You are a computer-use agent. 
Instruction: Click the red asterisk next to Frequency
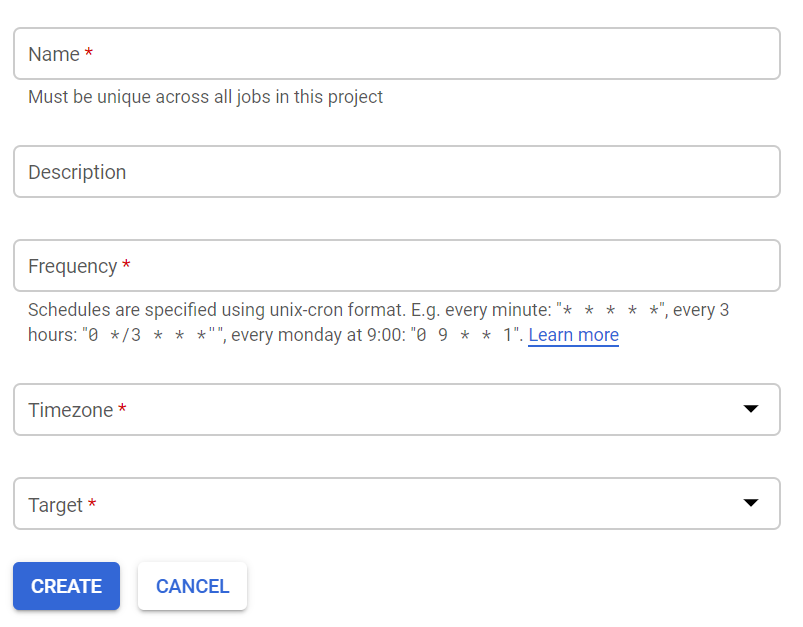[x=126, y=267]
